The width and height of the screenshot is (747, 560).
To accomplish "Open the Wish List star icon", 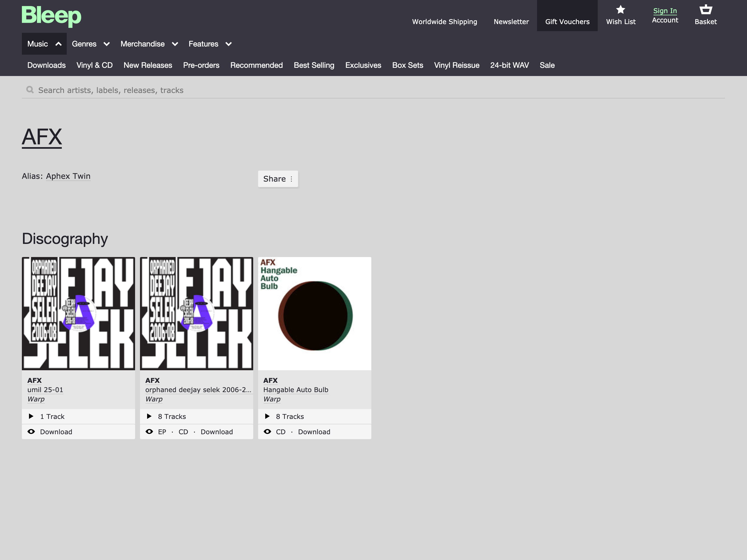I will coord(620,10).
